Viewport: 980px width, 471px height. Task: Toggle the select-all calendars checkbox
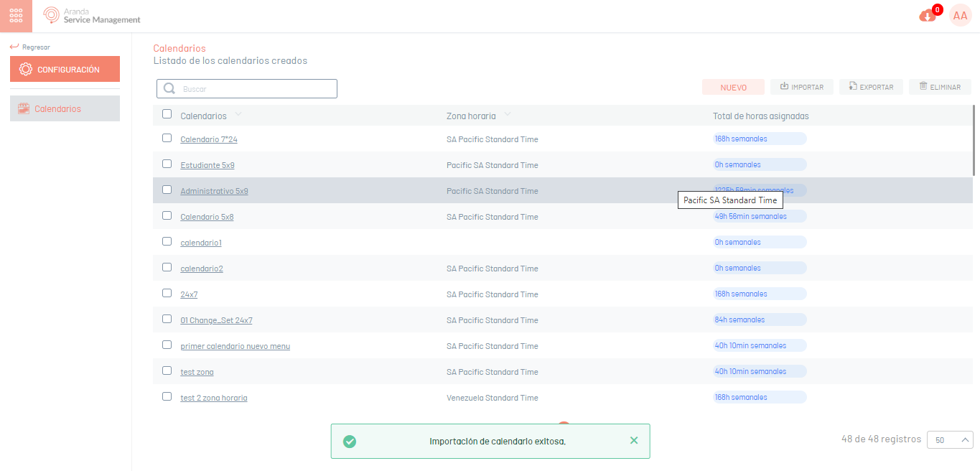coord(167,113)
